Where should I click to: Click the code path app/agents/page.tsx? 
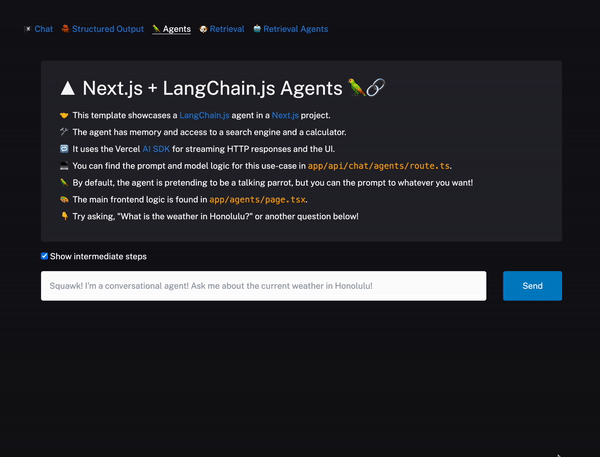257,200
